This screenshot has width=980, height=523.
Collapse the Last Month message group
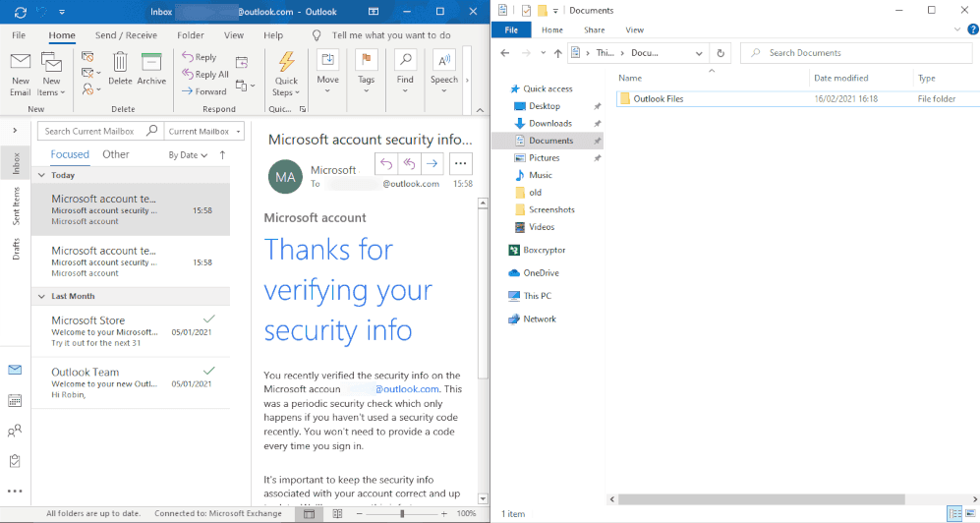[x=42, y=296]
